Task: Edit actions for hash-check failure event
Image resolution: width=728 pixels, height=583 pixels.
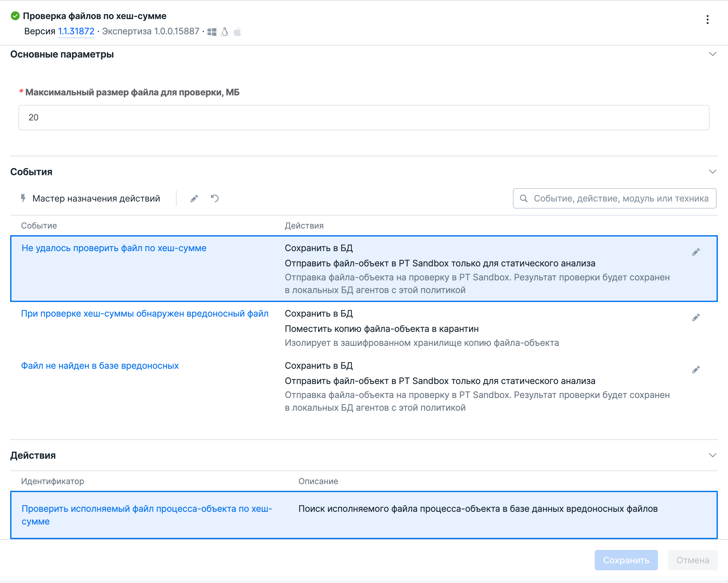Action: pyautogui.click(x=696, y=252)
